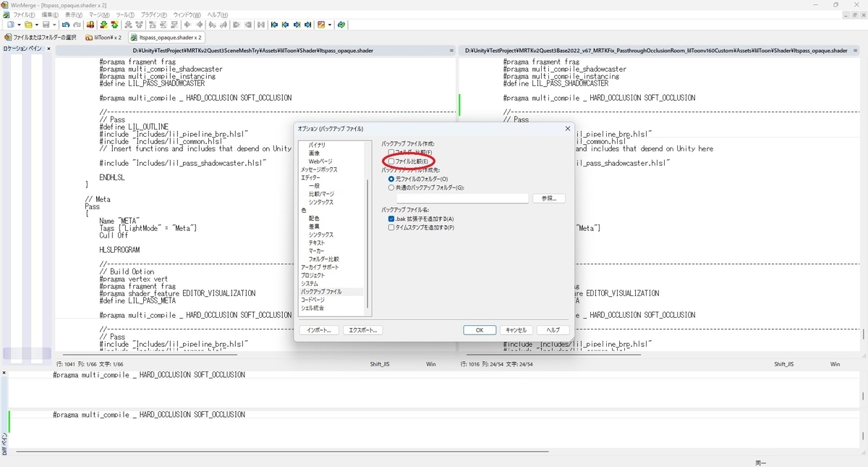
Task: Click the Copy Right and Advance icon
Action: (213, 25)
